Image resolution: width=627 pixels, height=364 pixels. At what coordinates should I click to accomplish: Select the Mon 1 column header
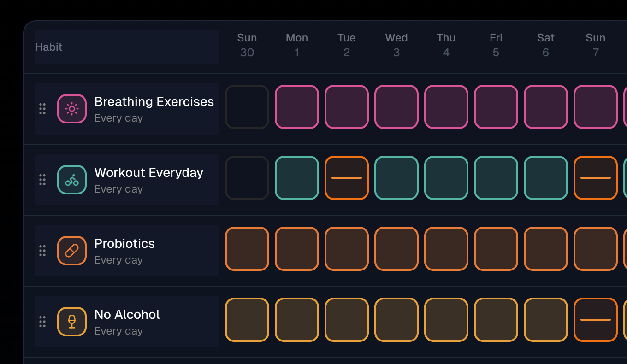coord(297,45)
